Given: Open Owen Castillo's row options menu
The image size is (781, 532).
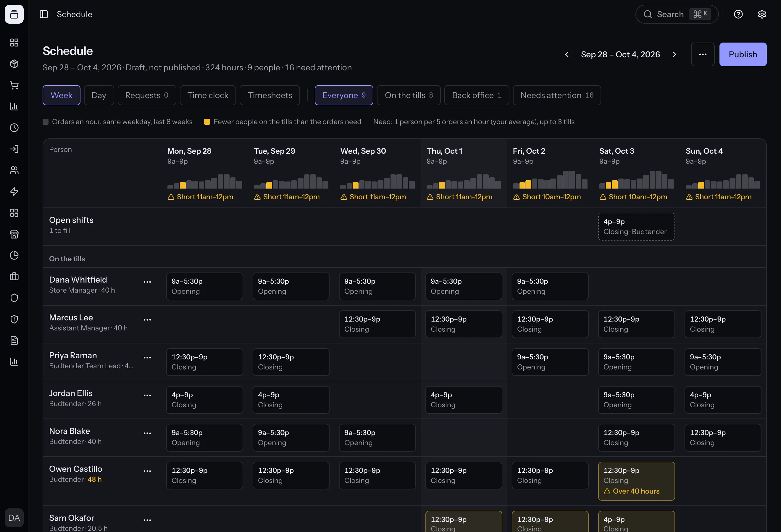Looking at the screenshot, I should (147, 471).
